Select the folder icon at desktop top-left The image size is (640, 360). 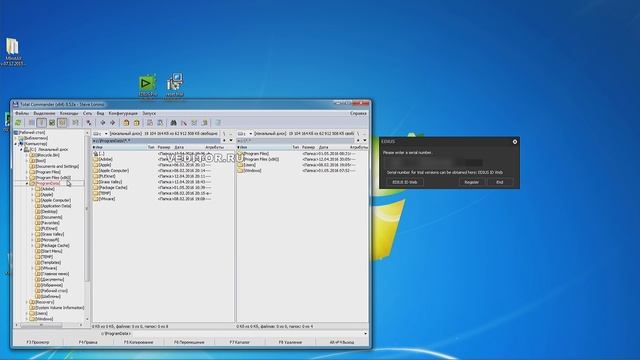click(x=12, y=47)
